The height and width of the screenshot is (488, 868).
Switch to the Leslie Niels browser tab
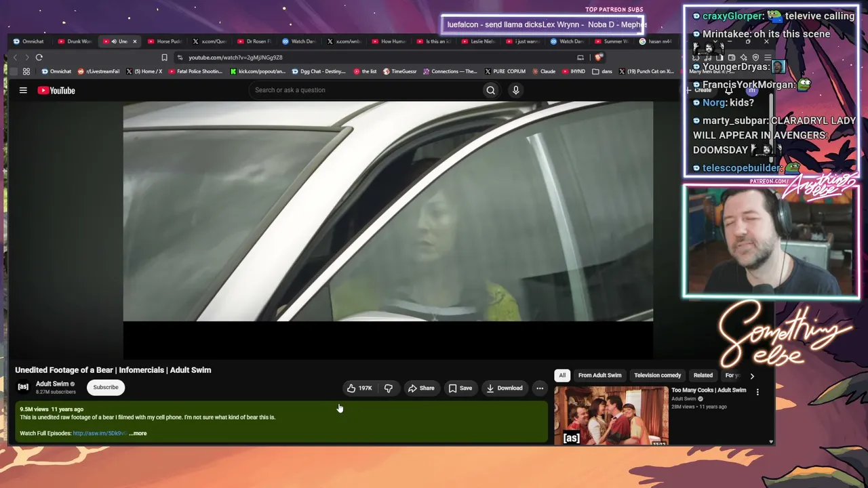click(479, 41)
